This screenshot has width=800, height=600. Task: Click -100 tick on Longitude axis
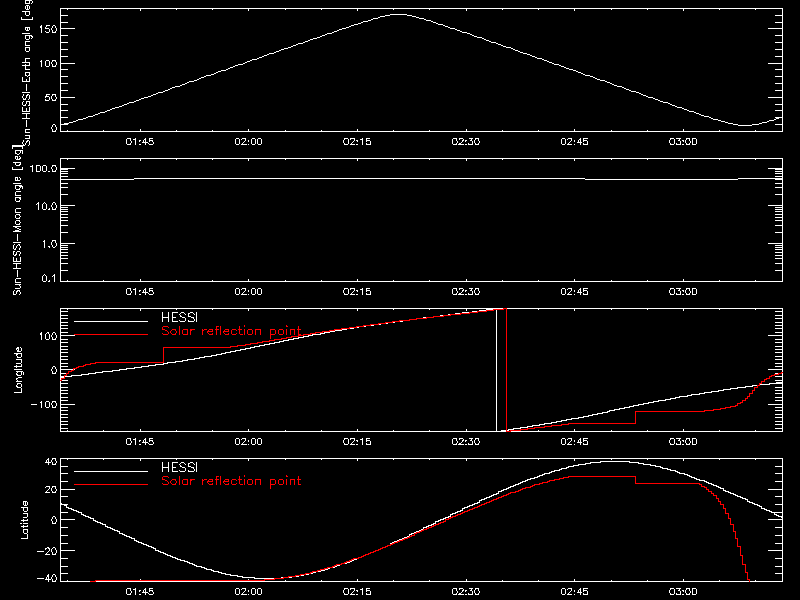click(44, 404)
